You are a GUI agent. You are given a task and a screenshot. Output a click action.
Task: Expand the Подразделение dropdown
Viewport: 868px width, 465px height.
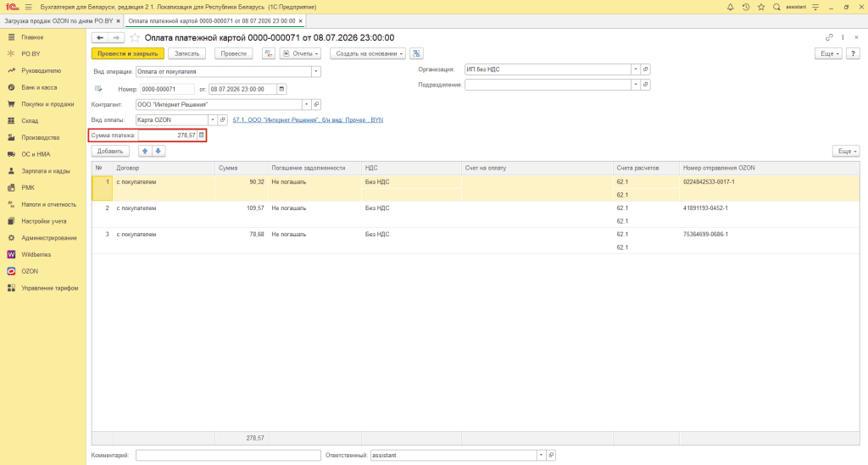(x=636, y=85)
